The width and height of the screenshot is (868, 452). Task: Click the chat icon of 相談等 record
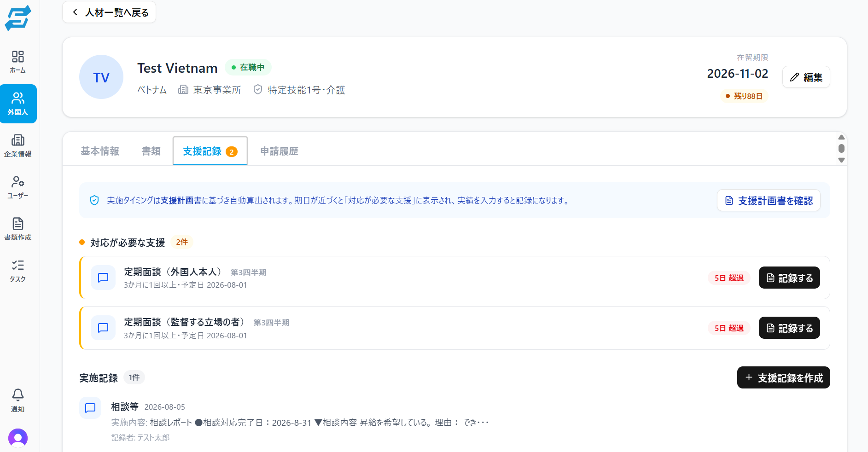90,408
